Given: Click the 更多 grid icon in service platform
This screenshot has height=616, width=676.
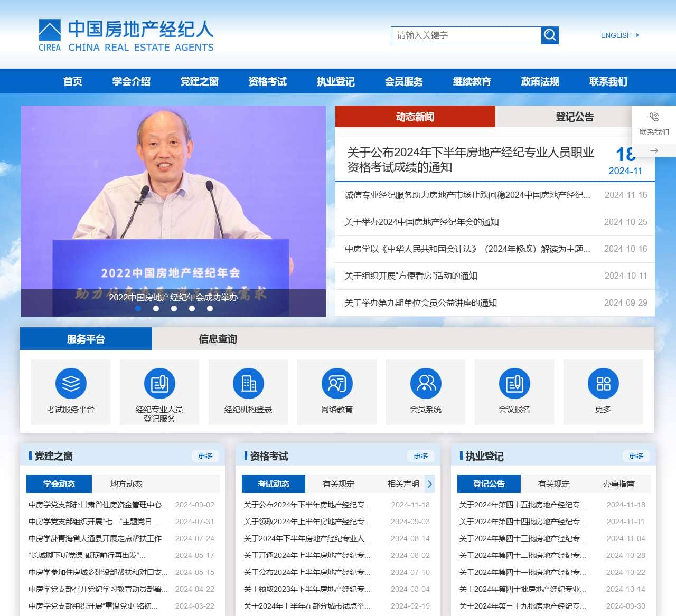Looking at the screenshot, I should pyautogui.click(x=603, y=383).
